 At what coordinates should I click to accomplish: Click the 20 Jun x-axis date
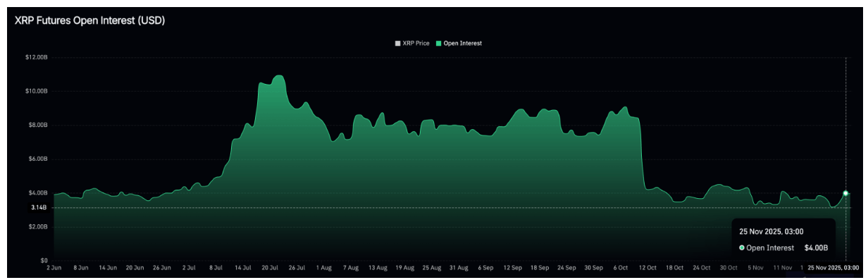click(135, 268)
